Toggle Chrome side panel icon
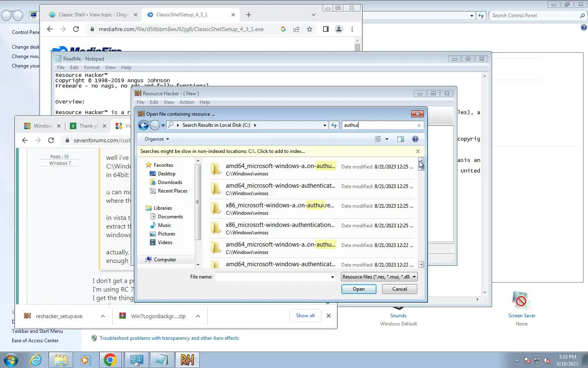The width and height of the screenshot is (588, 368). point(325,29)
